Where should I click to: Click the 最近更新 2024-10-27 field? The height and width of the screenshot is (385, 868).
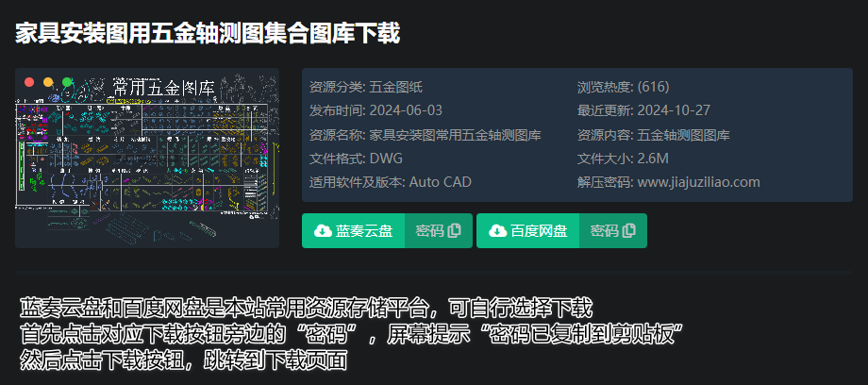pyautogui.click(x=643, y=110)
